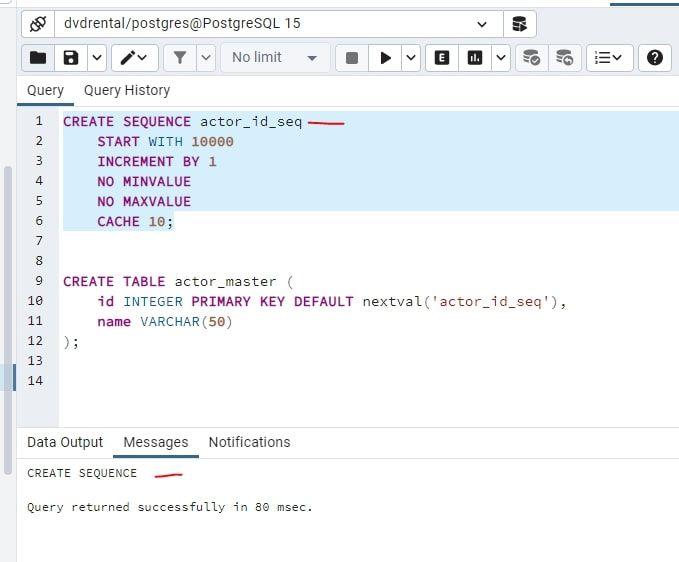The image size is (679, 562).
Task: Click 'CACHE' keyword on line 6
Action: pyautogui.click(x=118, y=221)
